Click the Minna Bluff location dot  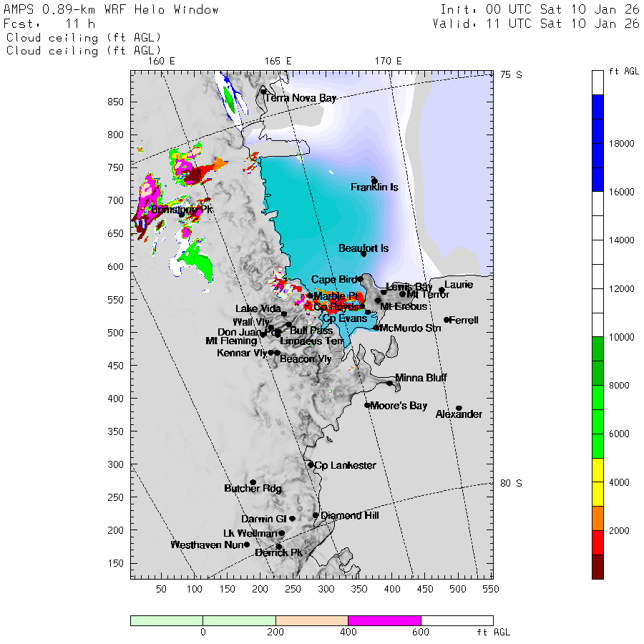390,383
